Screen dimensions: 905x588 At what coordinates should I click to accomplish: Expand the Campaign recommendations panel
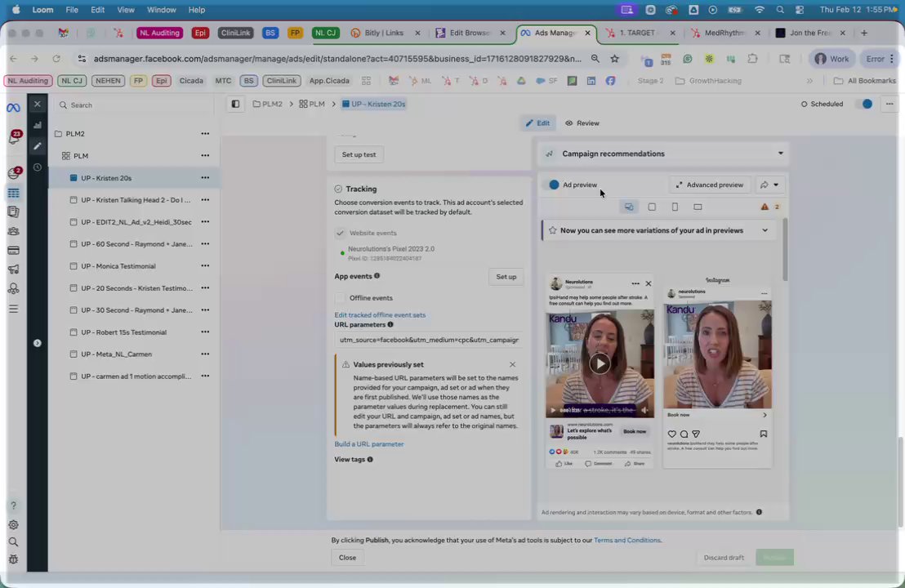(x=780, y=154)
